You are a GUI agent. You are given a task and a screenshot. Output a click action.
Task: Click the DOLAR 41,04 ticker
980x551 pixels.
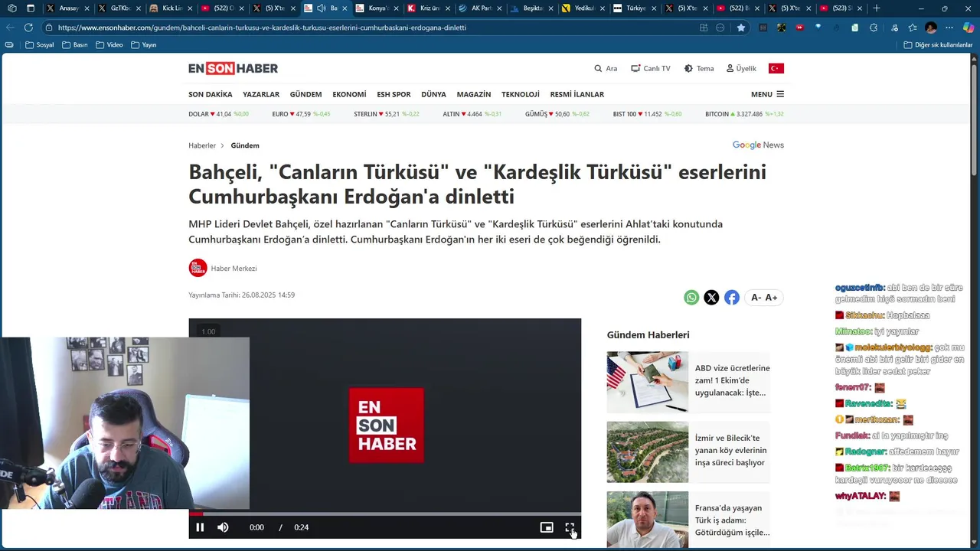tap(219, 114)
